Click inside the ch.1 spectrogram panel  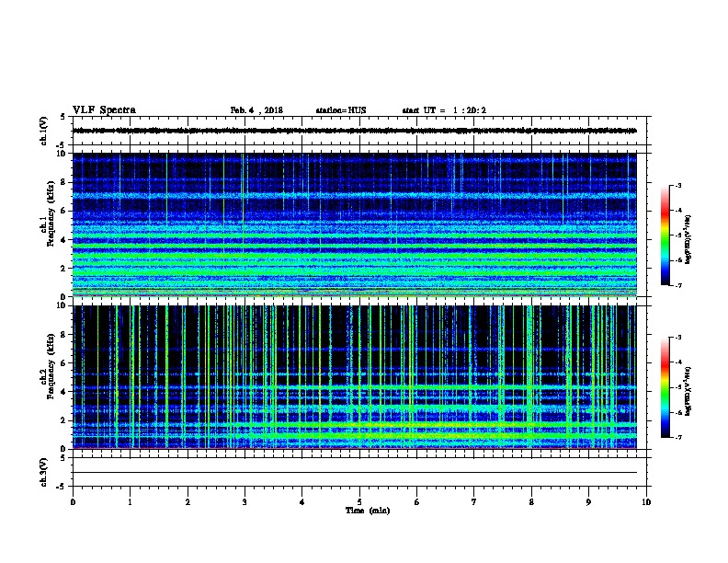pos(355,224)
